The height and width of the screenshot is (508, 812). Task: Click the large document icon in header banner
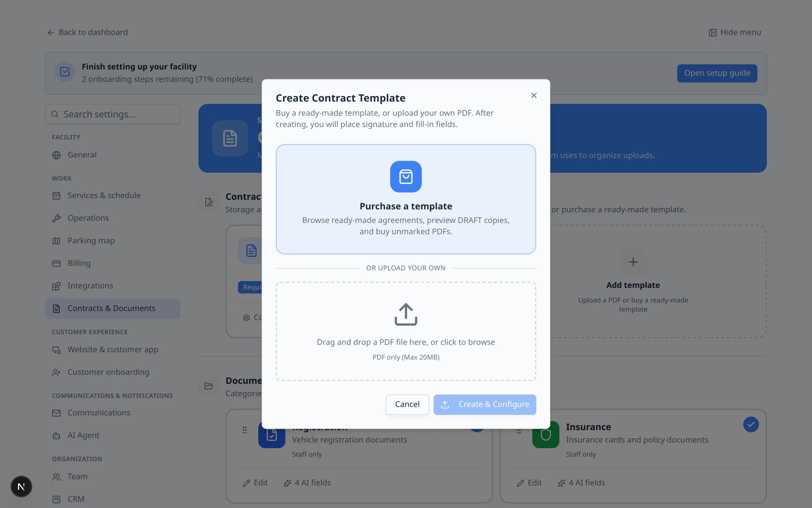(230, 138)
